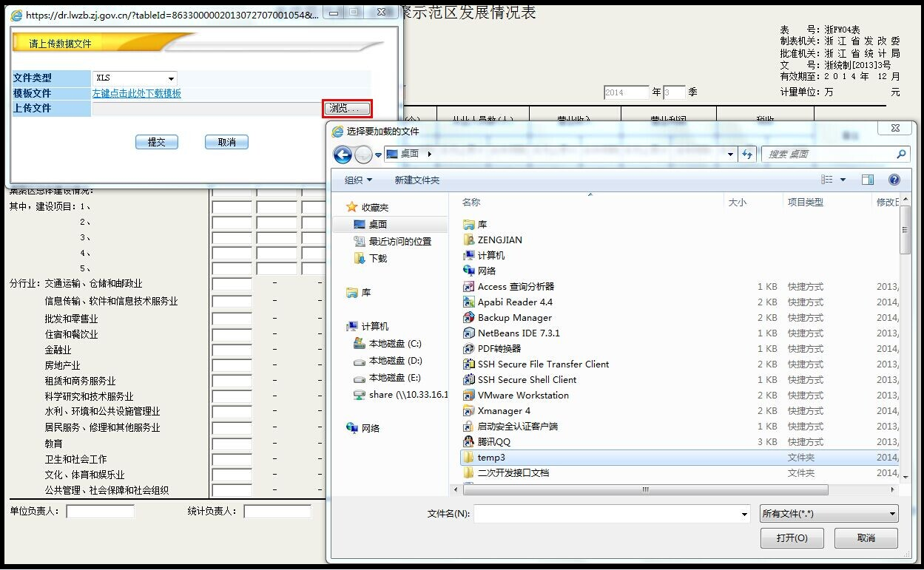Open recent pages dropdown next to navigation arrows

point(378,155)
